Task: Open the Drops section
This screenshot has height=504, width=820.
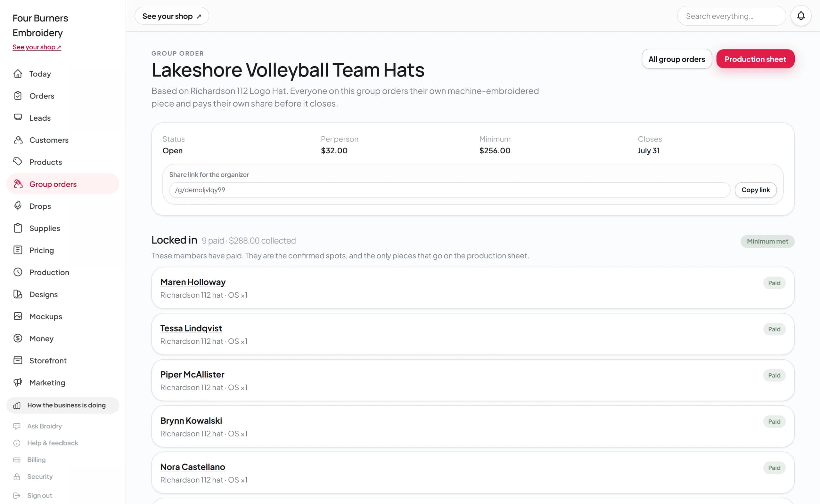Action: (63, 206)
